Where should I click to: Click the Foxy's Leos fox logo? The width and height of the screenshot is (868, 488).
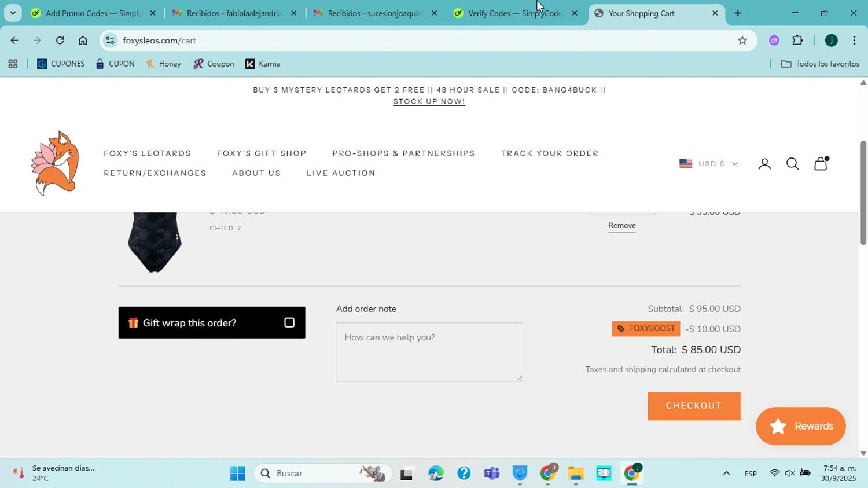55,163
